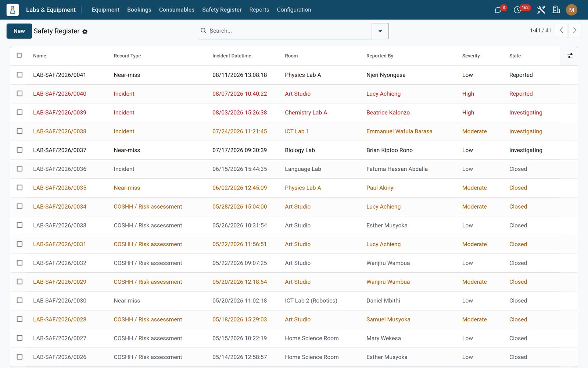Click the 1-41 pager range text
Image resolution: width=588 pixels, height=368 pixels.
coord(535,31)
